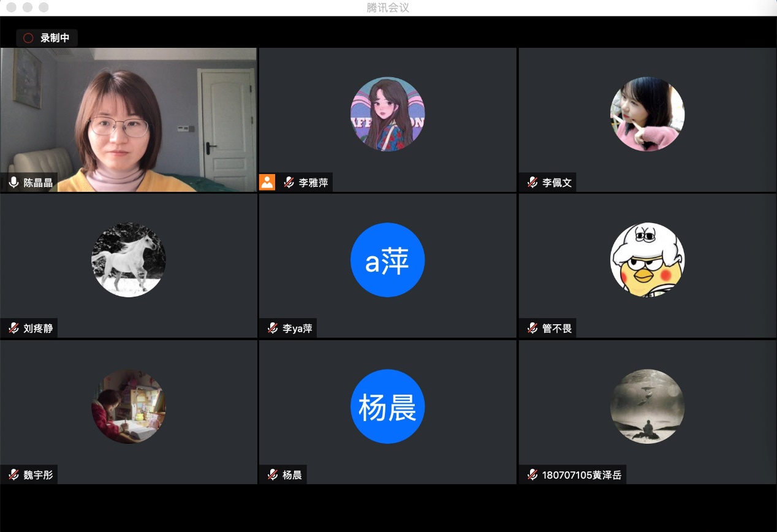Click the muted mic icon beside 管不畏
The width and height of the screenshot is (777, 532).
tap(533, 328)
